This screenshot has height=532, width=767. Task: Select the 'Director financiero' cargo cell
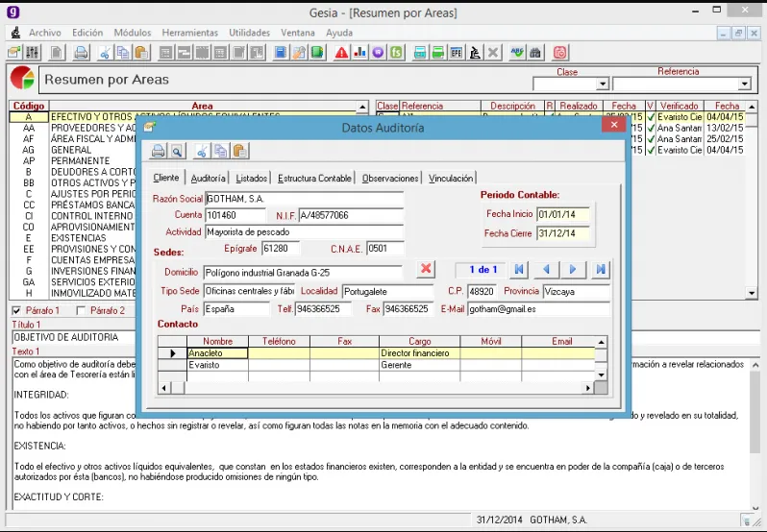[x=419, y=353]
